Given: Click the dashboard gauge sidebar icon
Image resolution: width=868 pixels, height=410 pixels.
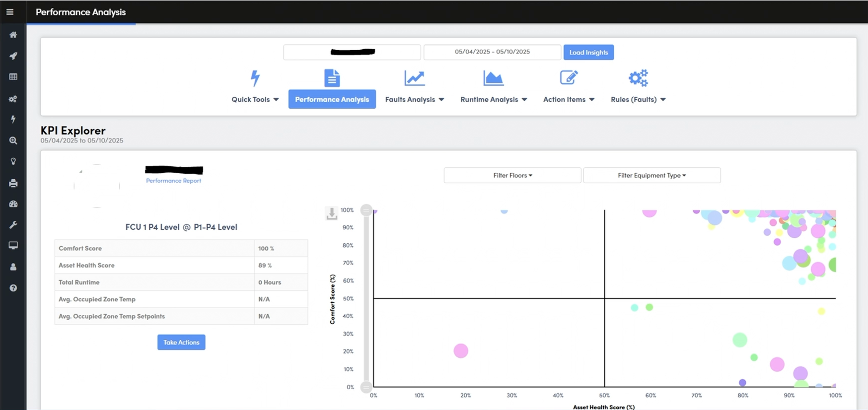Looking at the screenshot, I should 13,204.
